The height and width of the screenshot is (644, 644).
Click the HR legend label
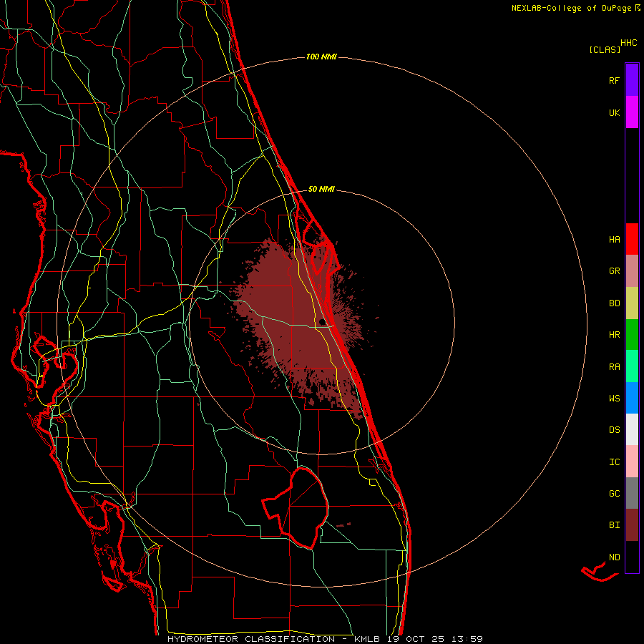(614, 335)
